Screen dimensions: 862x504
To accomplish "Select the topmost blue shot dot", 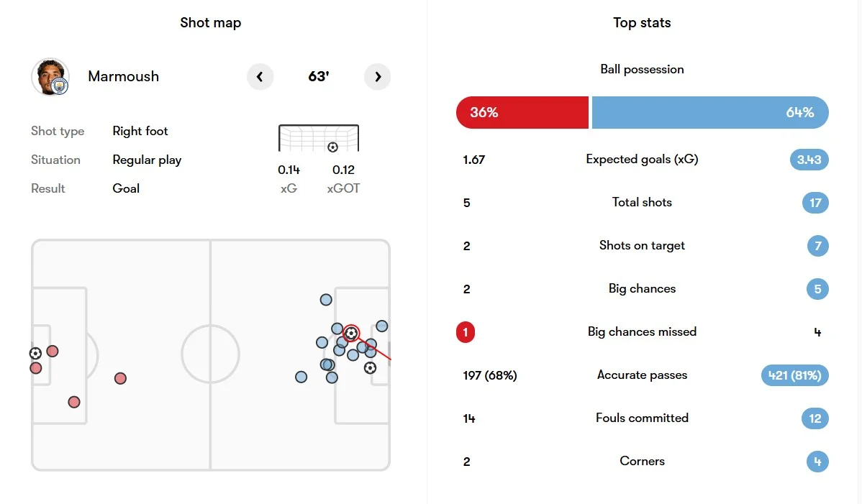I will pyautogui.click(x=326, y=300).
